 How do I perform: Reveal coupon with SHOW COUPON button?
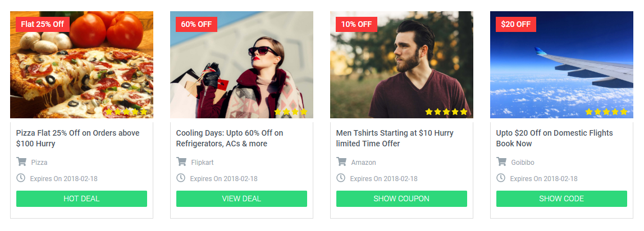coord(401,198)
